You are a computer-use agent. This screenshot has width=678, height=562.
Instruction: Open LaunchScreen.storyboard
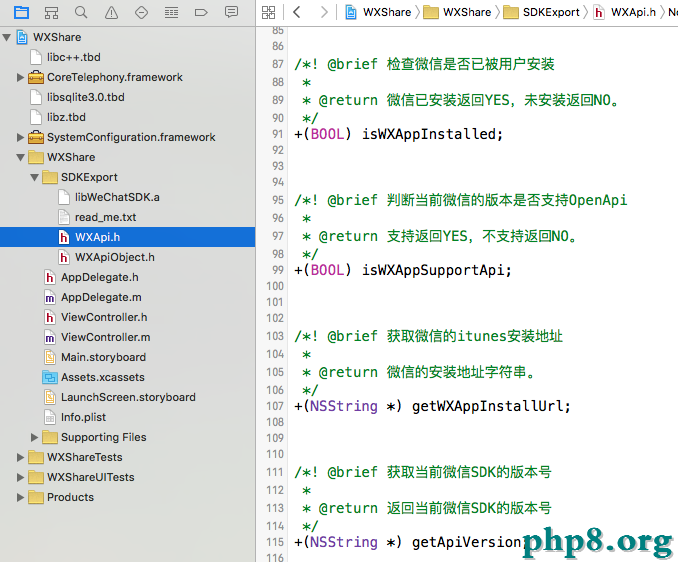point(128,397)
